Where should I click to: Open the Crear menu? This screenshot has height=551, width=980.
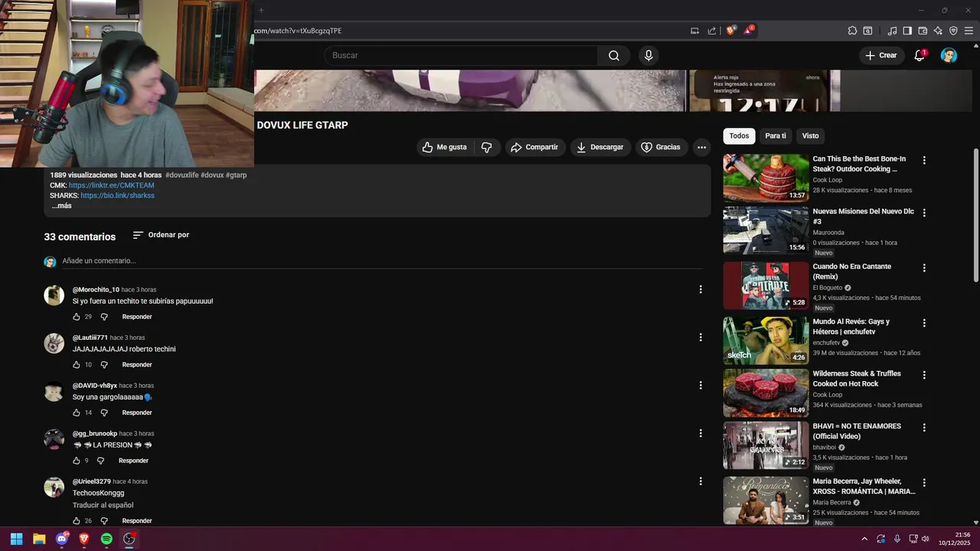pyautogui.click(x=880, y=55)
